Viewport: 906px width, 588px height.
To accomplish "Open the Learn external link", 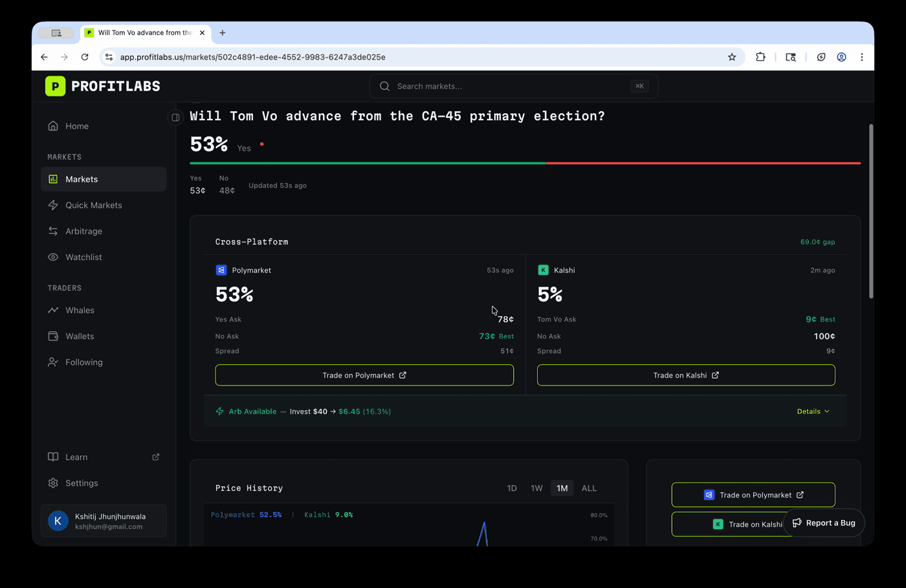I will (104, 457).
